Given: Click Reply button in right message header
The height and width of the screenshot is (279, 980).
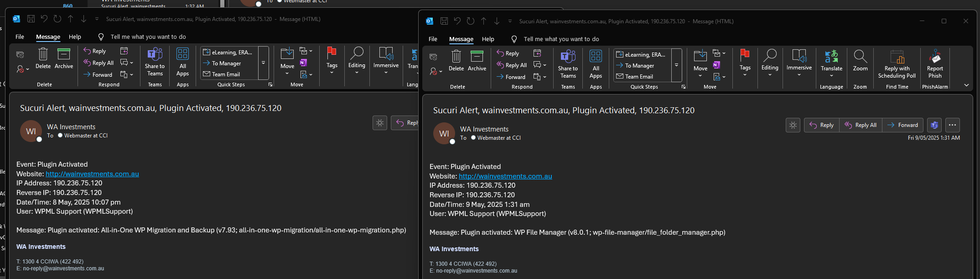Looking at the screenshot, I should [822, 125].
